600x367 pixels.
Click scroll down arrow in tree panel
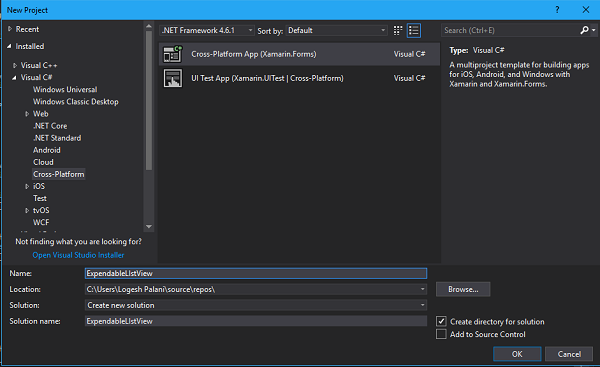tap(149, 227)
